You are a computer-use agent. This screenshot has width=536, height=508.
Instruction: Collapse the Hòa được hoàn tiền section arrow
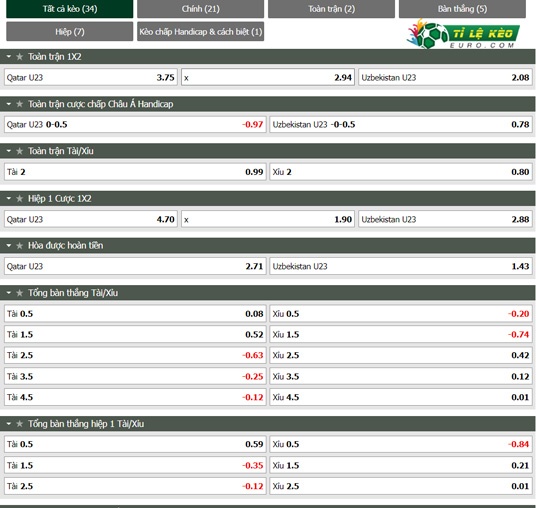9,245
